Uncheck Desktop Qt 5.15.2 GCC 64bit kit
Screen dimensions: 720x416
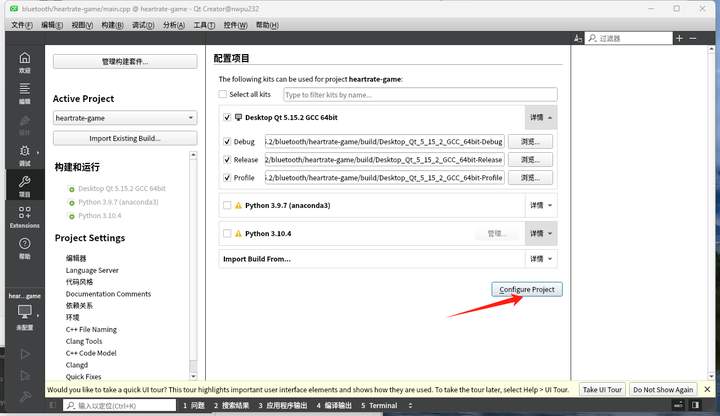[227, 117]
